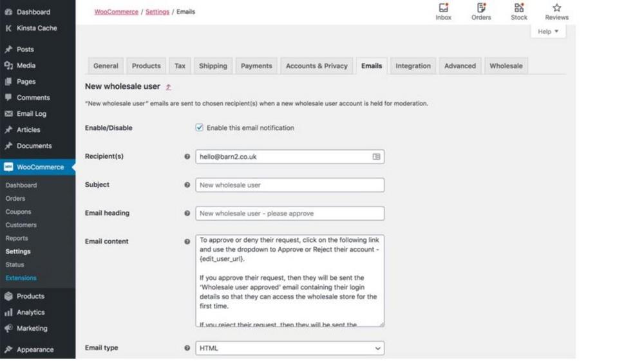
Task: Click help icon beside Recipient(s)
Action: coord(187,156)
